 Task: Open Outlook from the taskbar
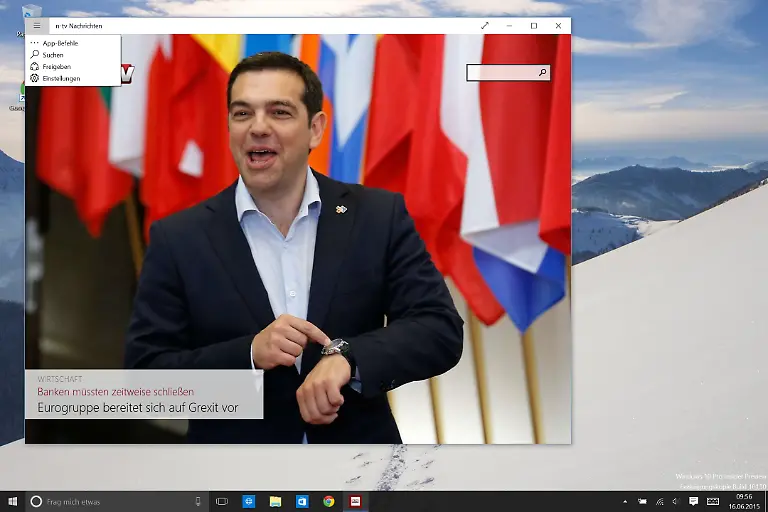[x=302, y=501]
